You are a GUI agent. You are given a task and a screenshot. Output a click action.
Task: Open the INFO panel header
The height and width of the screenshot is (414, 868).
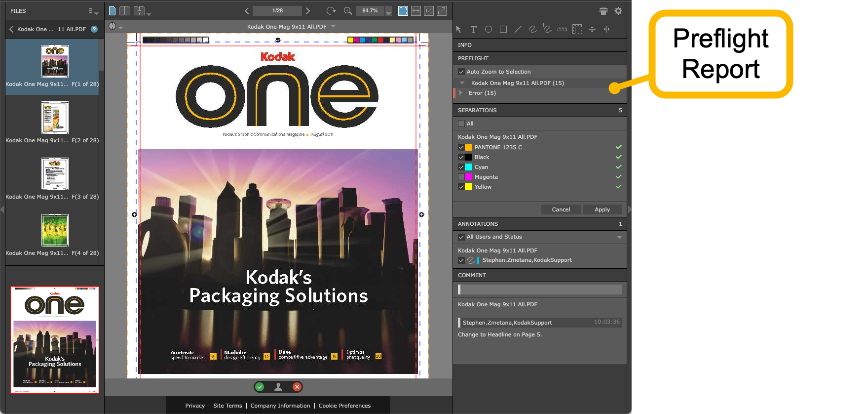(x=540, y=45)
